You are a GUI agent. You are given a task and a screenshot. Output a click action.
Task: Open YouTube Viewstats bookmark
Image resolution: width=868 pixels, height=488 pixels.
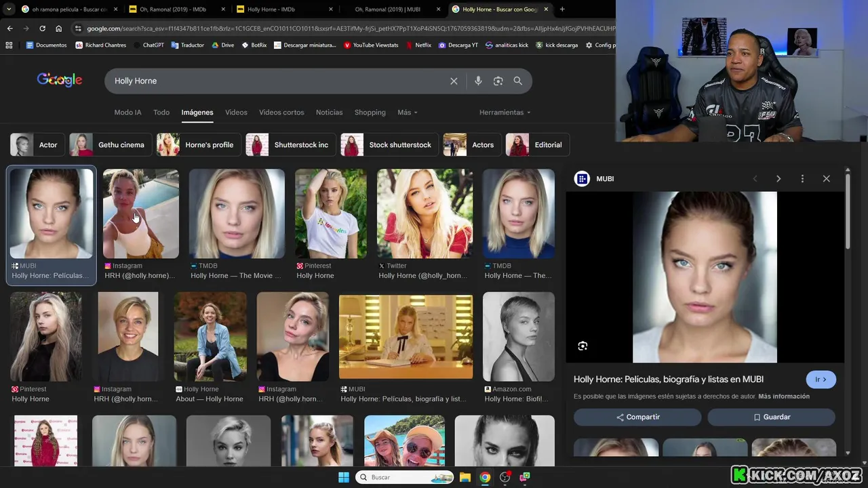pos(371,45)
